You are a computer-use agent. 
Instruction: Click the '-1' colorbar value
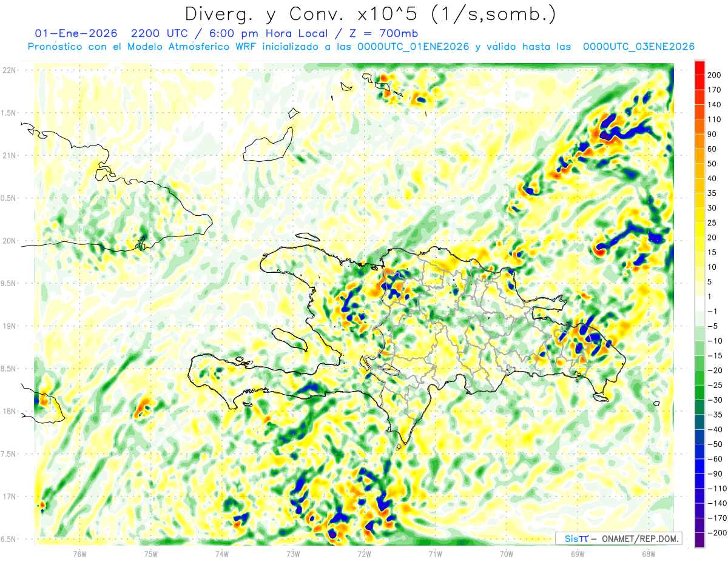tap(712, 311)
